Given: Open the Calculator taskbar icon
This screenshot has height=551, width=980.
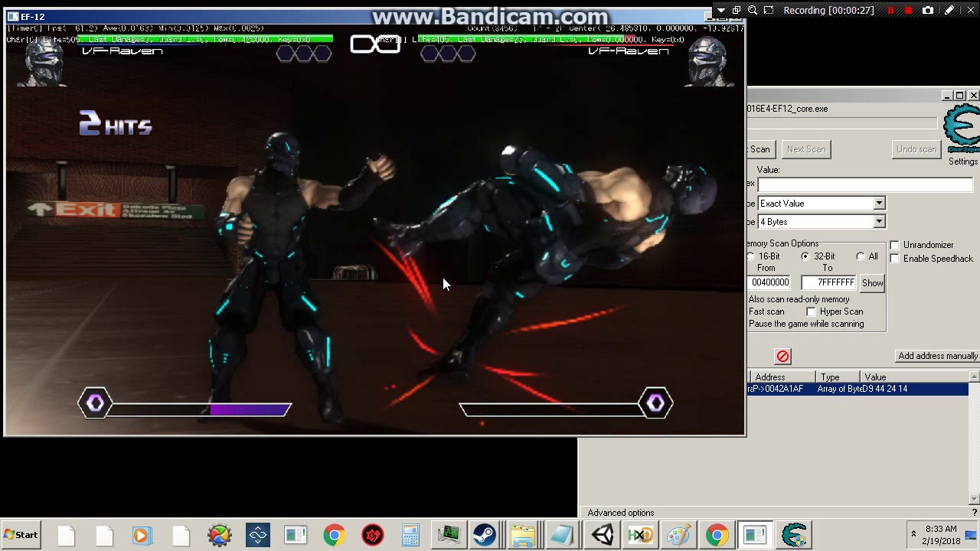Looking at the screenshot, I should tap(410, 535).
